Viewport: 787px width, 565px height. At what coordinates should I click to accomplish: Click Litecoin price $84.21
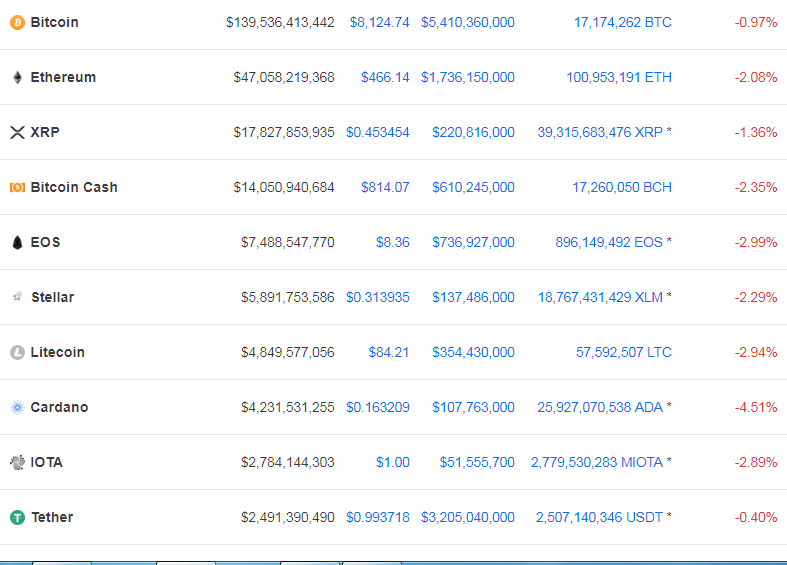point(388,352)
